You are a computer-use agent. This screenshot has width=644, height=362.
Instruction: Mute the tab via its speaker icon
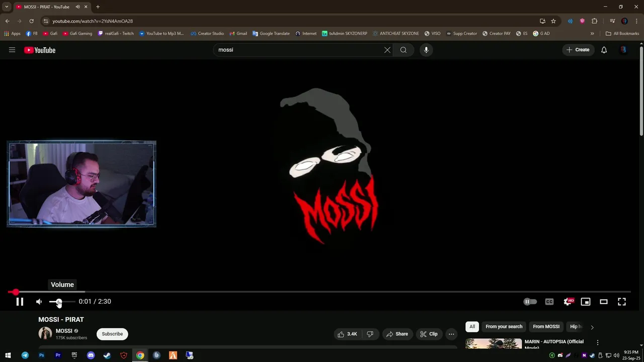pyautogui.click(x=77, y=7)
